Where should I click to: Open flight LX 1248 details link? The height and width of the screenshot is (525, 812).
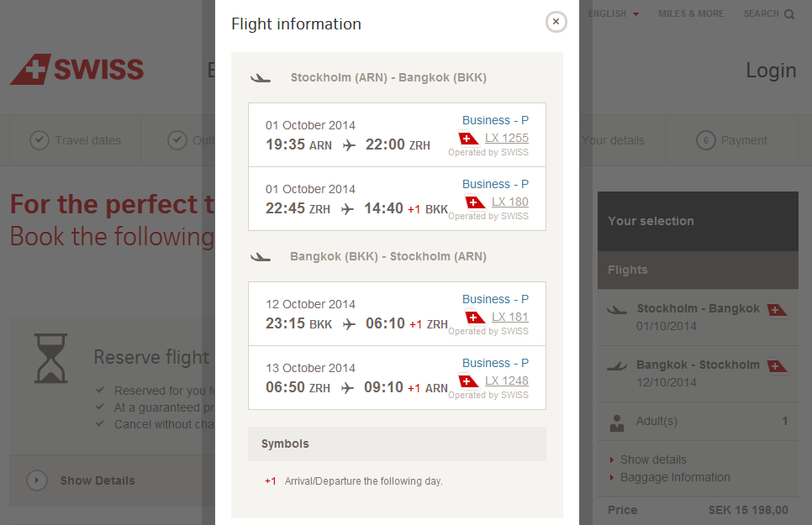(x=507, y=381)
